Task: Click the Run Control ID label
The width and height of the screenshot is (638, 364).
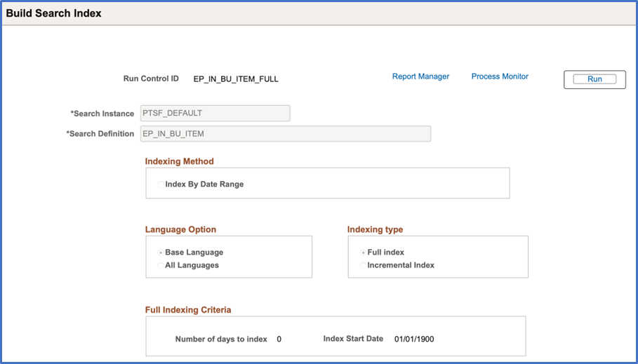Action: 151,79
